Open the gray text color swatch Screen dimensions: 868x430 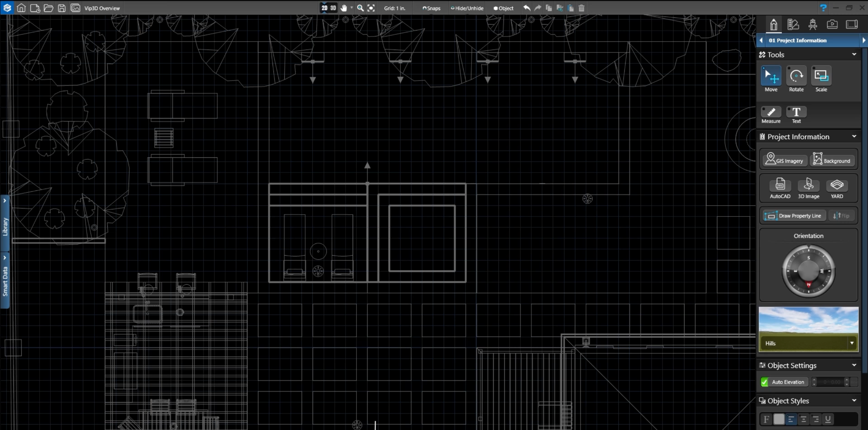tap(779, 419)
